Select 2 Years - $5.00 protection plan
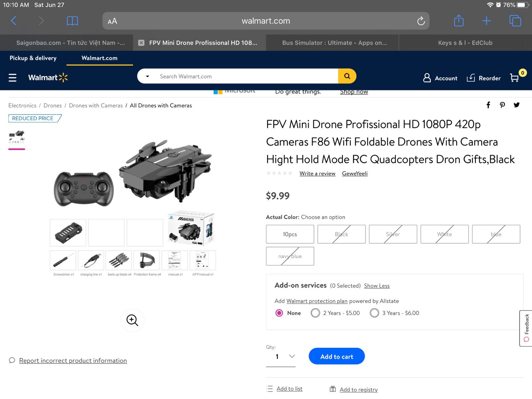 [315, 313]
